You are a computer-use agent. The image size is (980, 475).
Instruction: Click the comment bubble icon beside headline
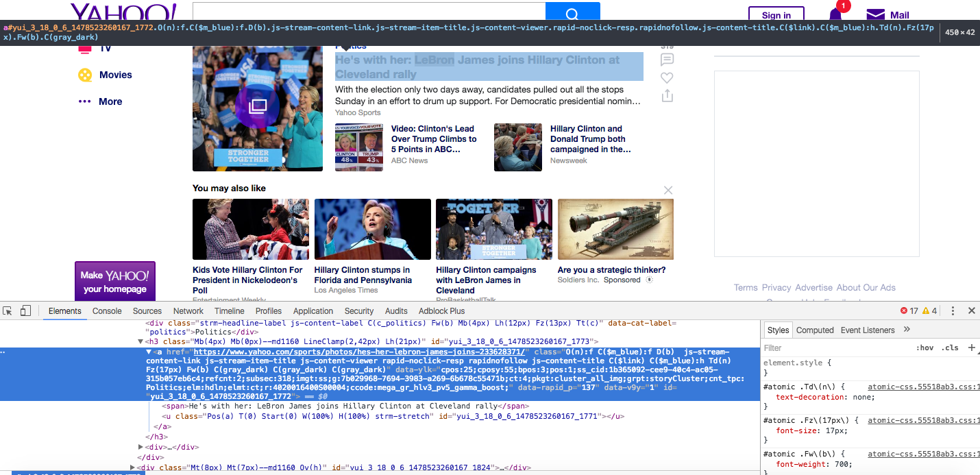click(x=667, y=60)
